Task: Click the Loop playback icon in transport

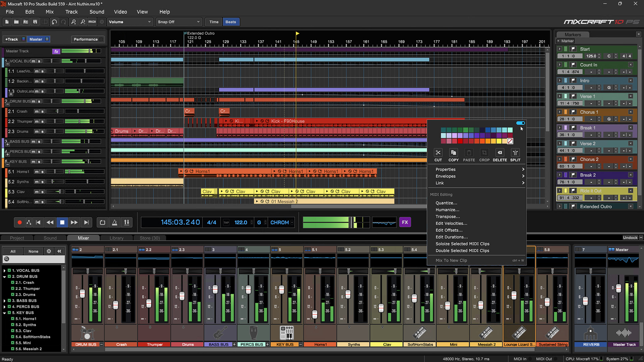Action: [x=102, y=222]
